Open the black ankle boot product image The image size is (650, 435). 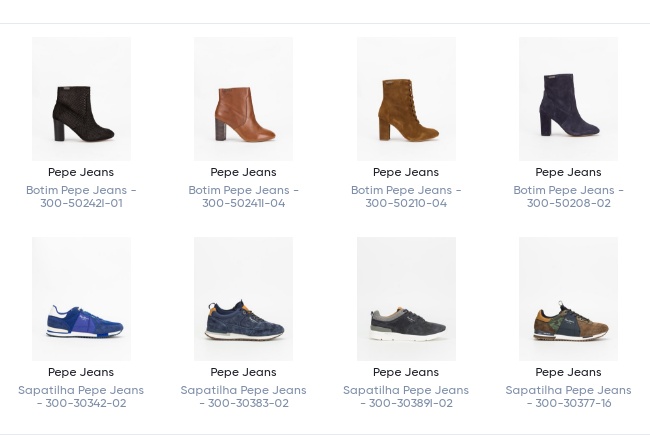pos(81,100)
